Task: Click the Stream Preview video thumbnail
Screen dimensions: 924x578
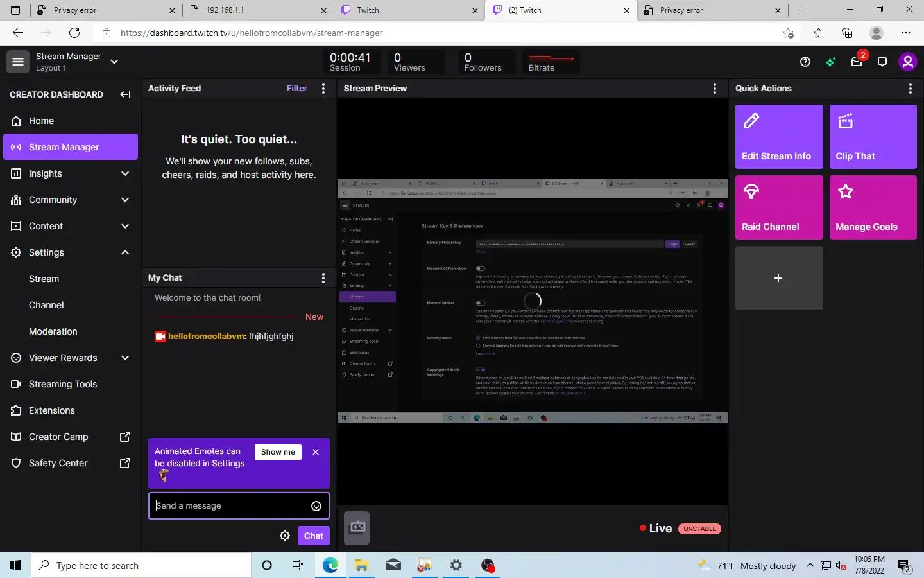Action: pos(533,301)
